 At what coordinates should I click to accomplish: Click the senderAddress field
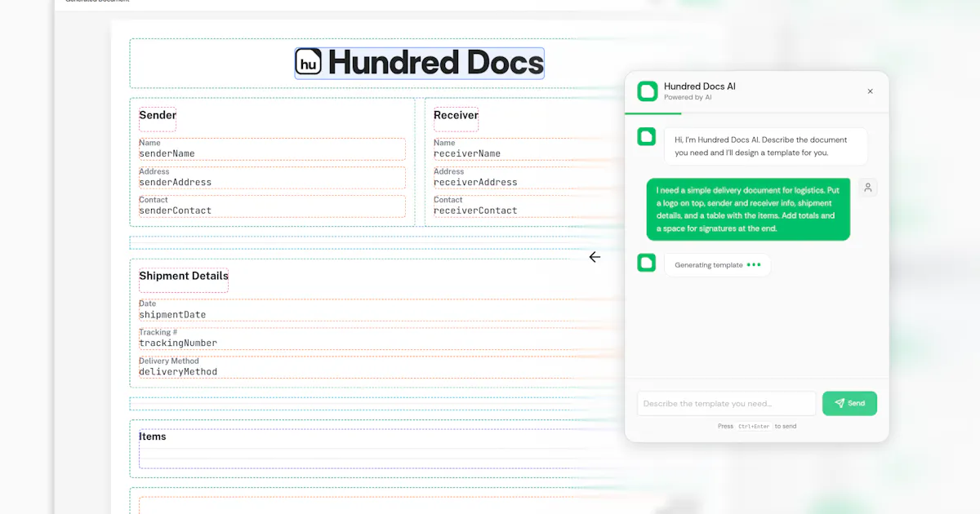pyautogui.click(x=272, y=178)
